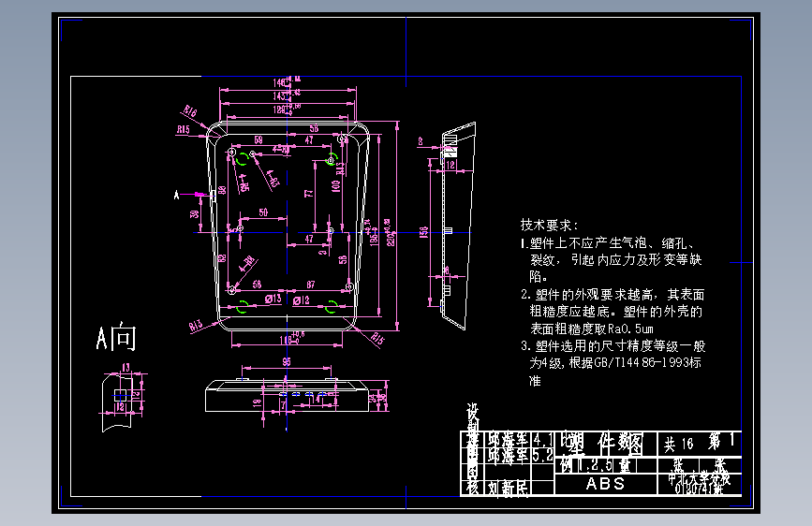The image size is (812, 526).
Task: Click the '刘新民' name in title block
Action: (x=508, y=488)
